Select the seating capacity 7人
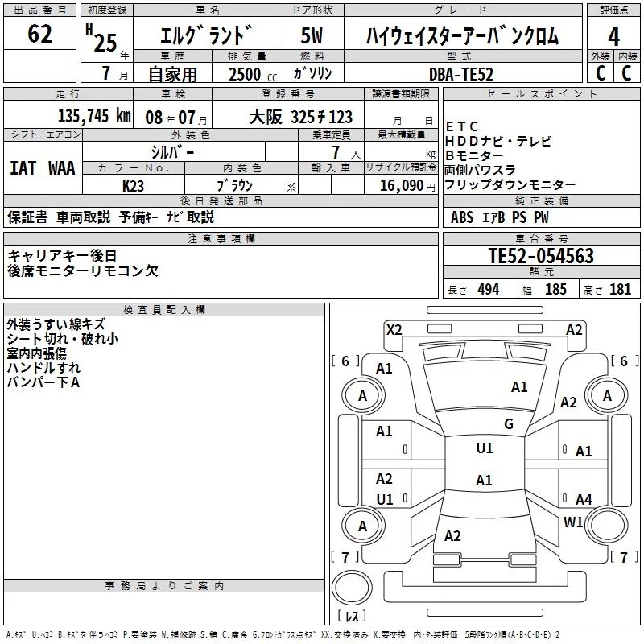The height and width of the screenshot is (644, 644). click(346, 152)
